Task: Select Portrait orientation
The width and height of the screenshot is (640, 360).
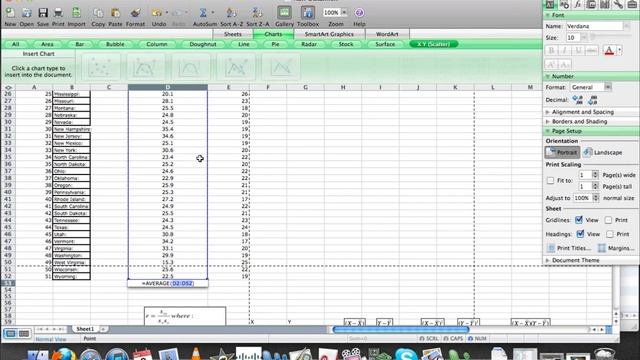Action: tap(562, 152)
